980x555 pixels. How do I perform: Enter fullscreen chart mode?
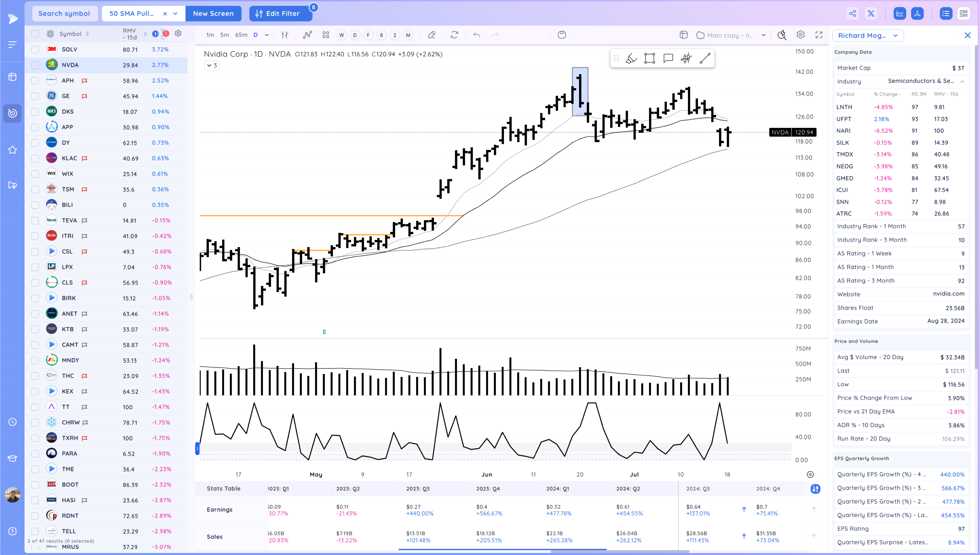(819, 35)
